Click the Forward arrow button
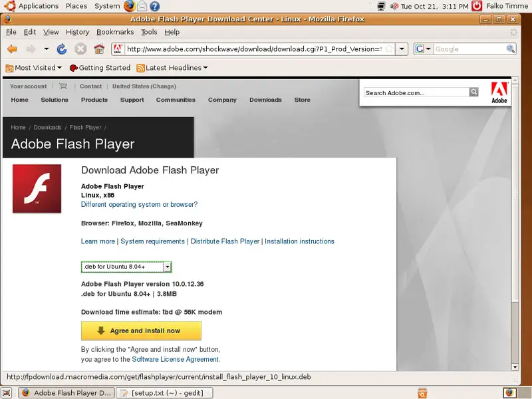The width and height of the screenshot is (532, 399). pyautogui.click(x=31, y=49)
